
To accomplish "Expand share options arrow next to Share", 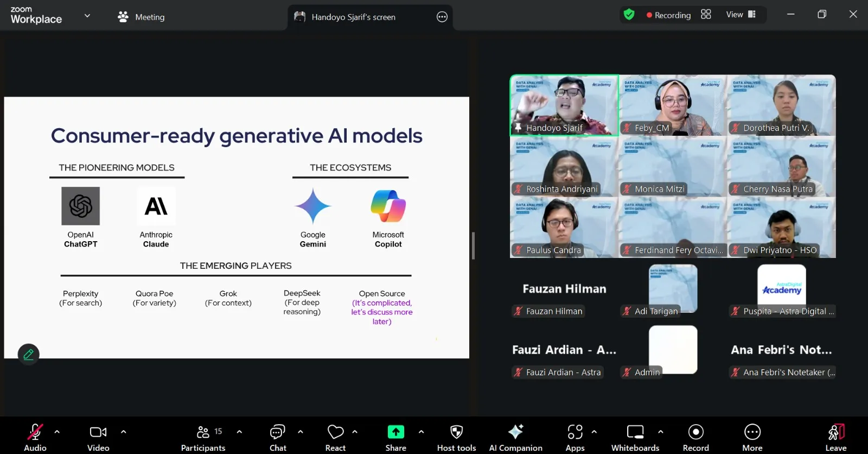I will [421, 432].
